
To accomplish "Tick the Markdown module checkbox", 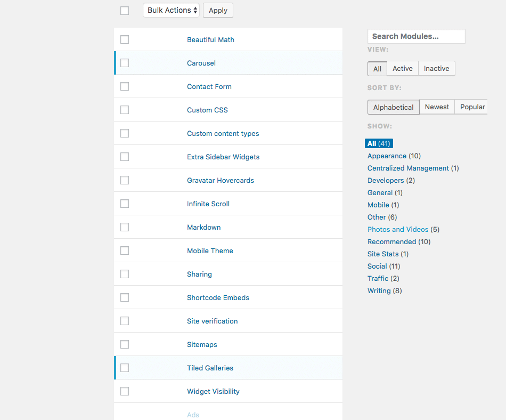I will (x=125, y=227).
